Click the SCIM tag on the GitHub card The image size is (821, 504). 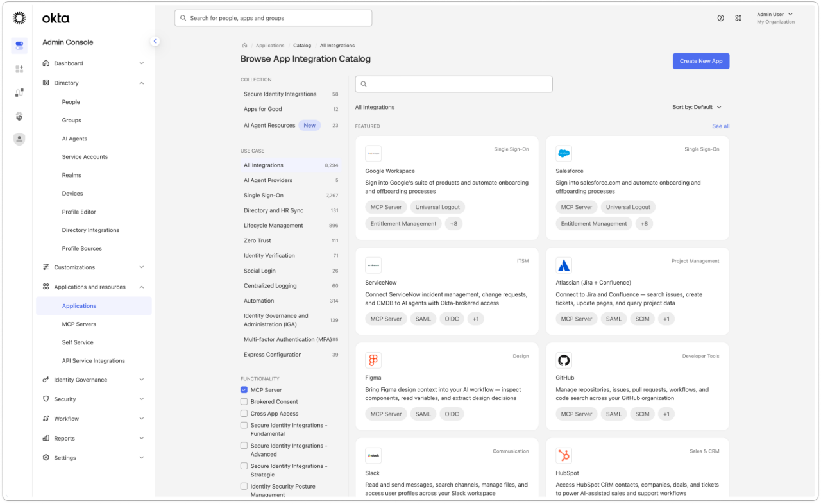pyautogui.click(x=642, y=414)
